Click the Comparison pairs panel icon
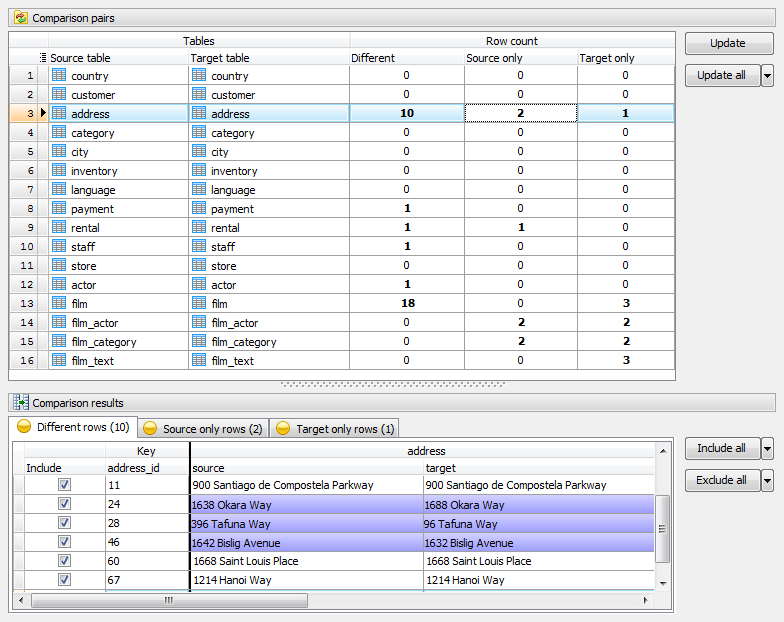The height and width of the screenshot is (622, 784). pyautogui.click(x=20, y=18)
